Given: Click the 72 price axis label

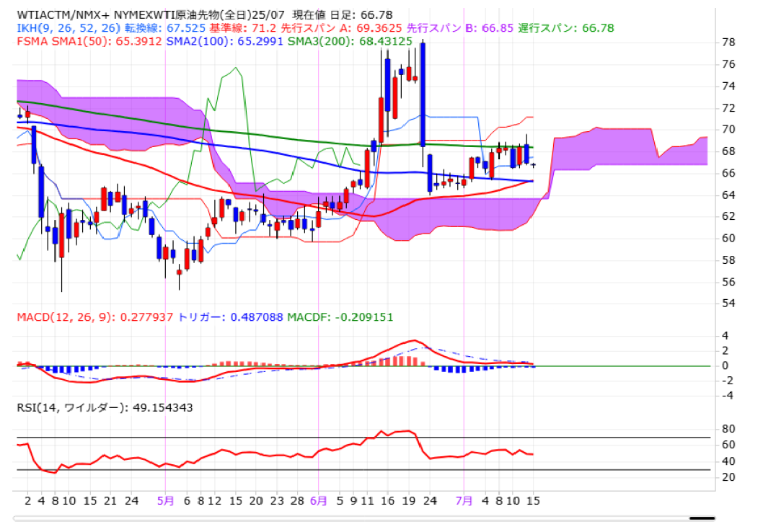Looking at the screenshot, I should click(728, 108).
